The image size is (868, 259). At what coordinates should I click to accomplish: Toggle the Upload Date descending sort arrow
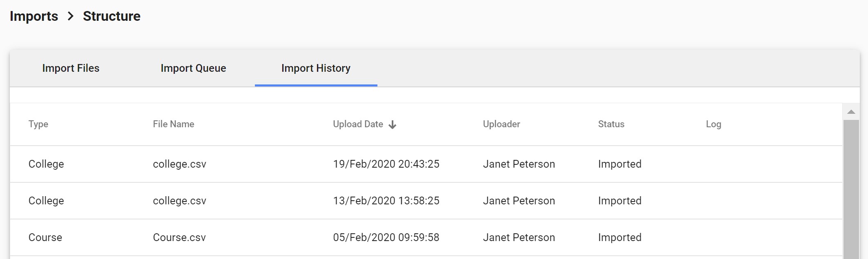tap(393, 125)
